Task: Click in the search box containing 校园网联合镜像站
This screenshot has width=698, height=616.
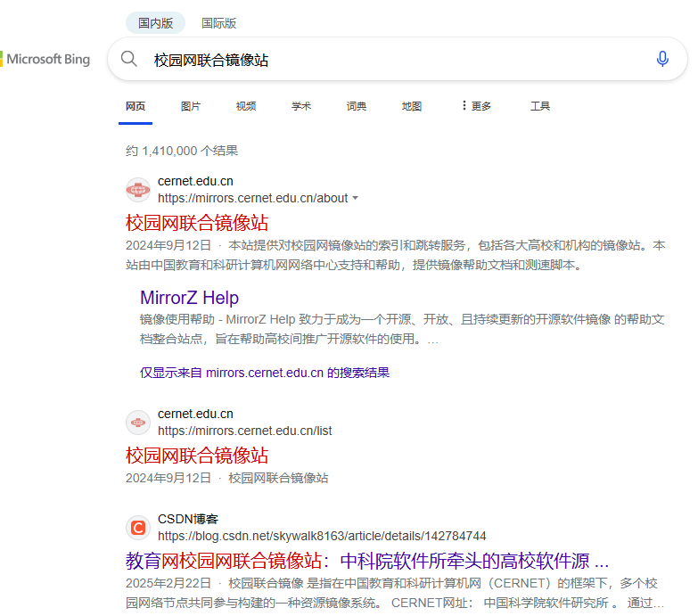Action: click(398, 59)
